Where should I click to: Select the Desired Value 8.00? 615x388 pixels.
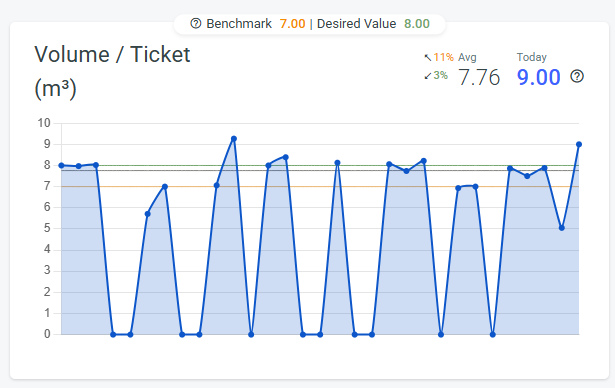coord(417,24)
